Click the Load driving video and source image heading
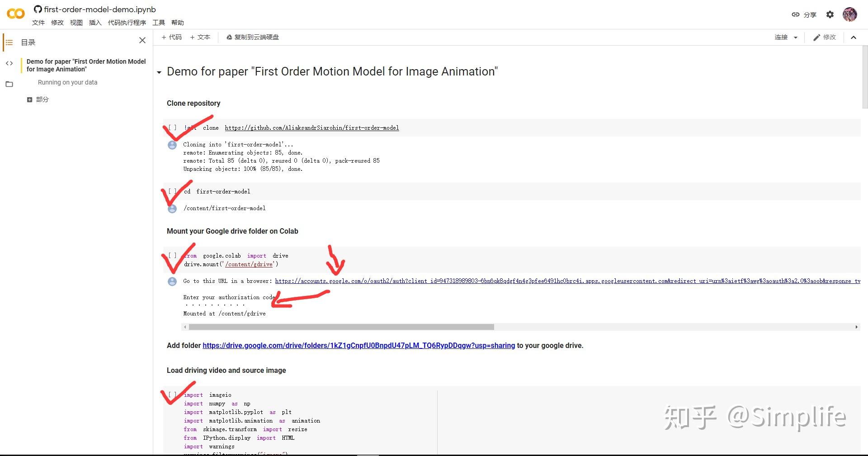Image resolution: width=868 pixels, height=456 pixels. coord(226,370)
